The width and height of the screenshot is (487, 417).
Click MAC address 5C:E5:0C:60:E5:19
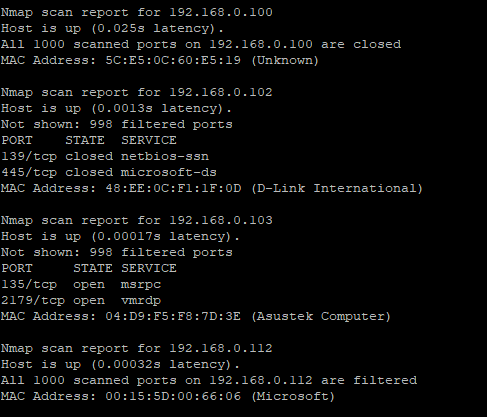pyautogui.click(x=173, y=60)
